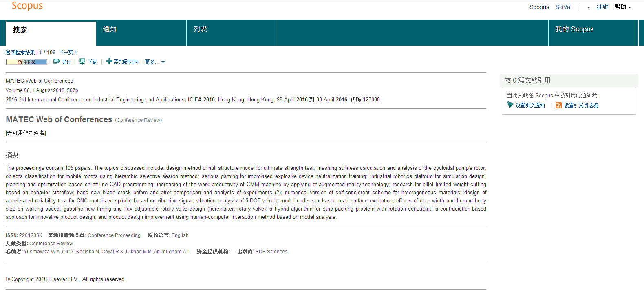Click the citation alert icon
This screenshot has height=290, width=644.
(x=510, y=105)
